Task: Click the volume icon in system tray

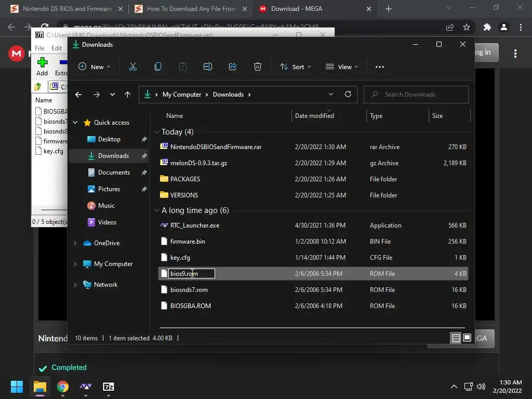Action: click(481, 387)
